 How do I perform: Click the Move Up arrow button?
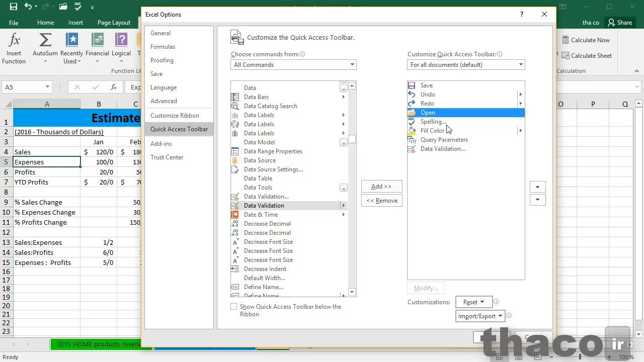coord(537,187)
